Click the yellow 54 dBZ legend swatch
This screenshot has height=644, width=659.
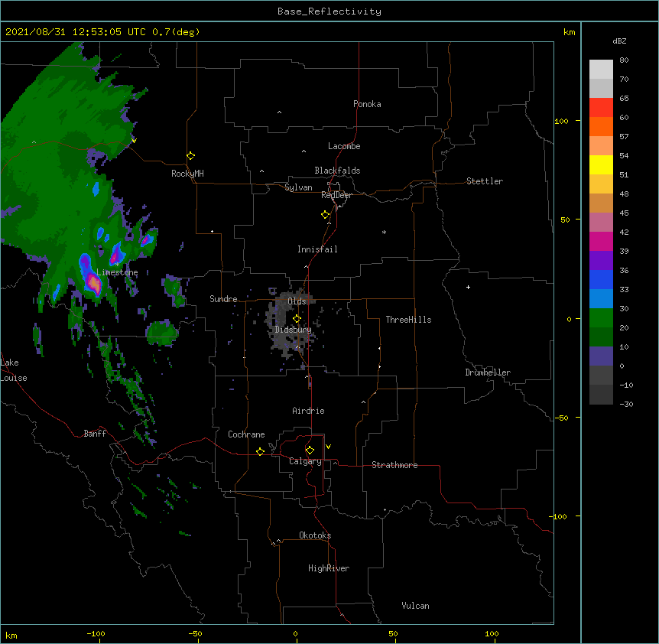coord(601,164)
